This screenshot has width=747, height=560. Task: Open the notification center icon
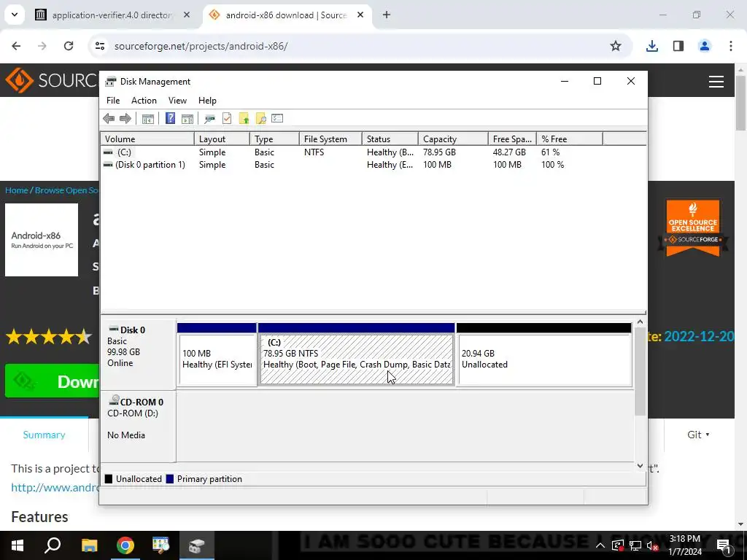tap(724, 545)
